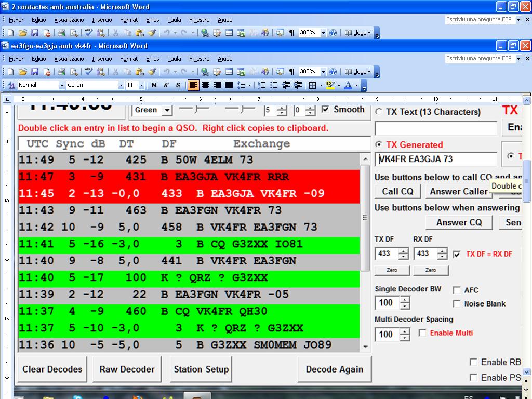Select the TX Generated radio button
The image size is (532, 399).
379,144
